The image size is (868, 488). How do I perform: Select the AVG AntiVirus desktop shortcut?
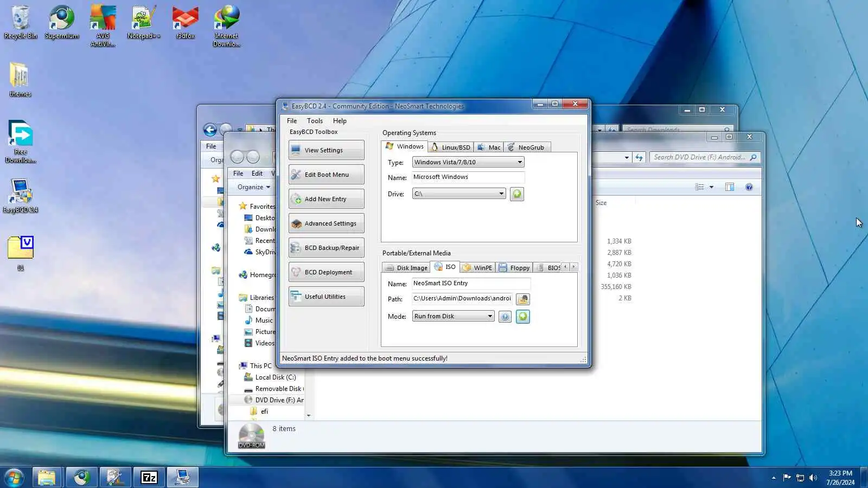[103, 27]
